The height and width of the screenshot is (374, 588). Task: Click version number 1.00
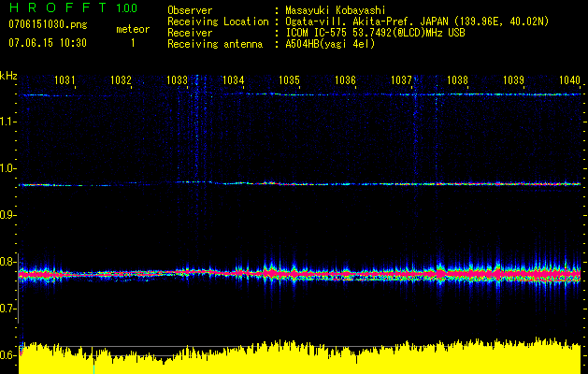click(x=127, y=7)
